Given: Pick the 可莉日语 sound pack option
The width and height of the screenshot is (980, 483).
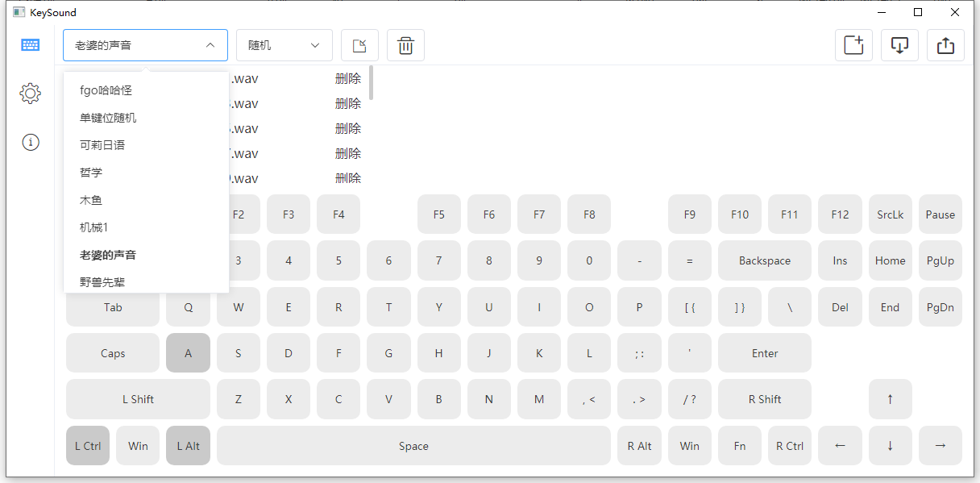Looking at the screenshot, I should [x=102, y=145].
